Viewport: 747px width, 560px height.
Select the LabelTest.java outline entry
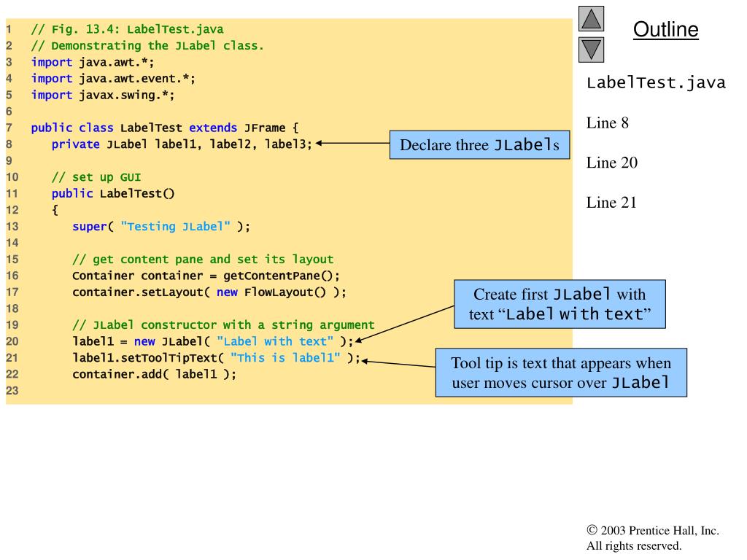point(656,83)
